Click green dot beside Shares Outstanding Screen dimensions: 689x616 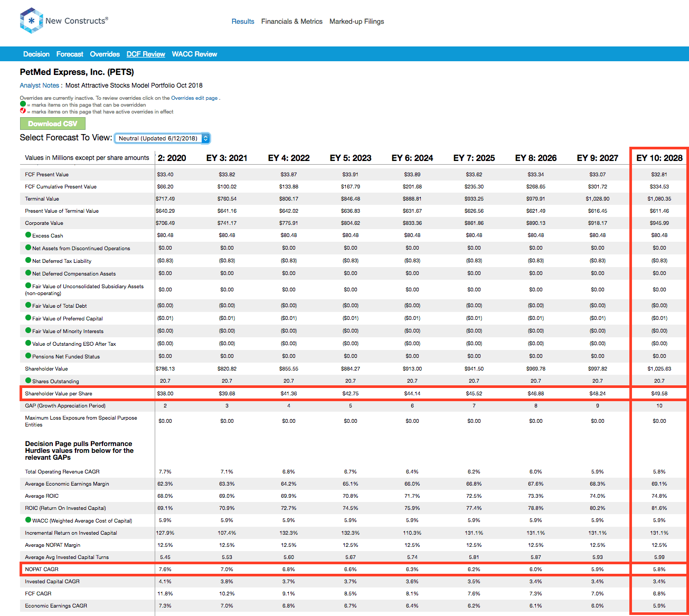tap(29, 381)
